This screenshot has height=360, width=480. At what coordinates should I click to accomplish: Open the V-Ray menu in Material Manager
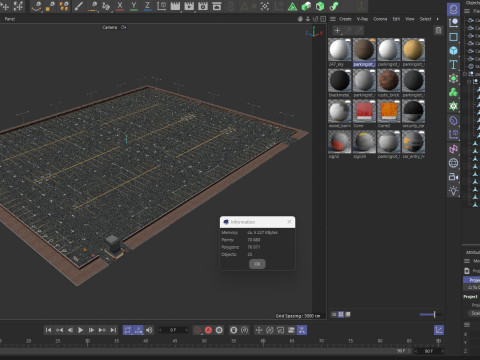point(362,19)
